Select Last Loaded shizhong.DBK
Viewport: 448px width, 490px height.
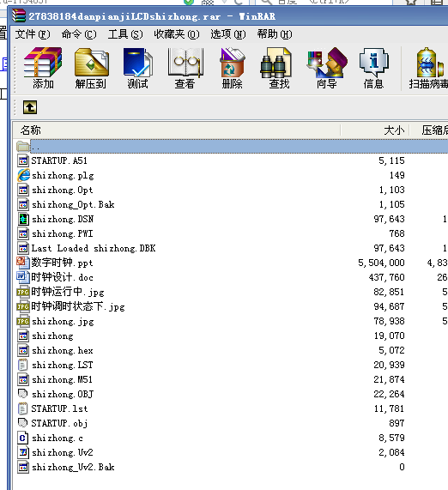(x=94, y=249)
